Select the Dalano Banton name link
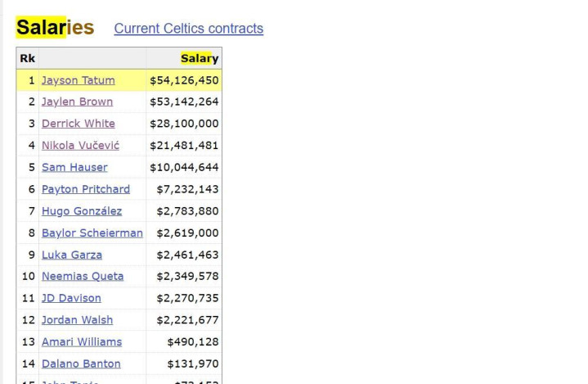Screen dimensions: 588x384 coord(81,364)
